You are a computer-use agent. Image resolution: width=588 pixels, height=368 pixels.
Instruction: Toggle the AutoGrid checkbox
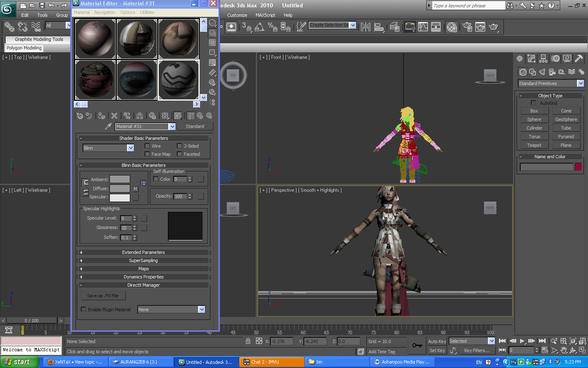click(533, 103)
